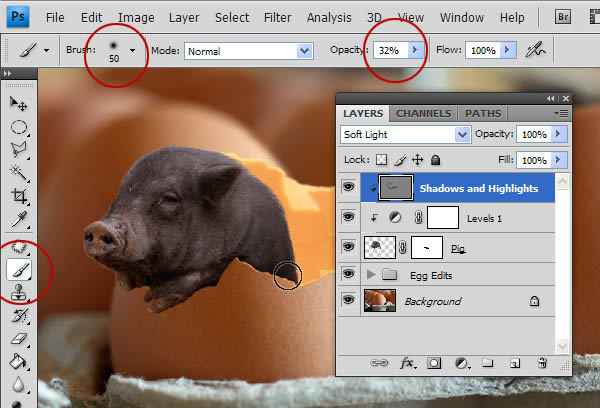This screenshot has height=408, width=600.
Task: Click the layer Fill 100% field
Action: tap(534, 160)
